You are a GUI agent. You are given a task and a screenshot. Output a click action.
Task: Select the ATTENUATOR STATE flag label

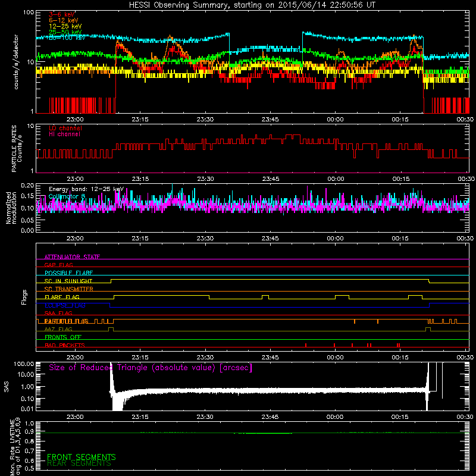pos(72,257)
